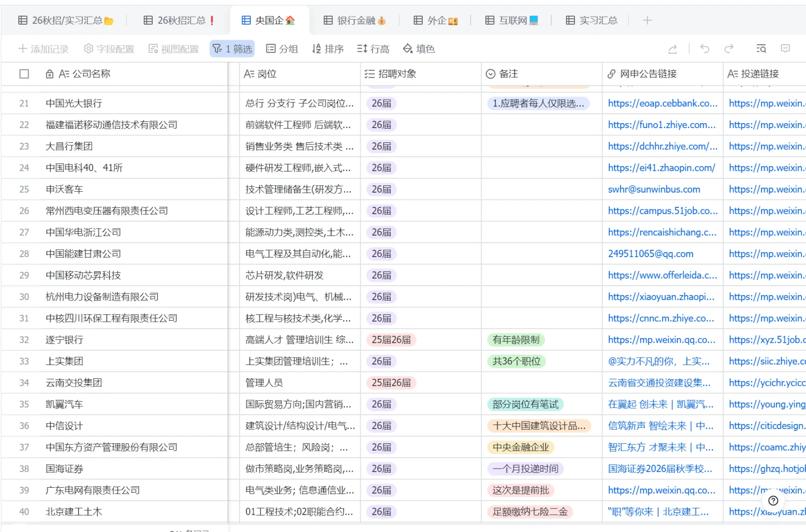Open the 云南省交通投资建设集团 announcement link

point(660,383)
